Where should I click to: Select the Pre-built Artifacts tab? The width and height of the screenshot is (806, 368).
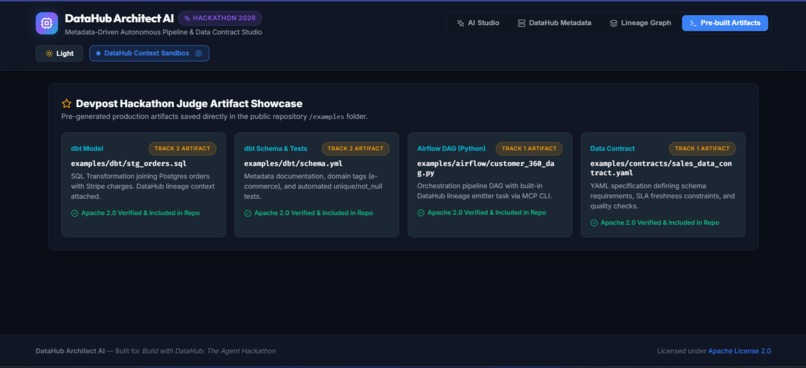[x=725, y=23]
